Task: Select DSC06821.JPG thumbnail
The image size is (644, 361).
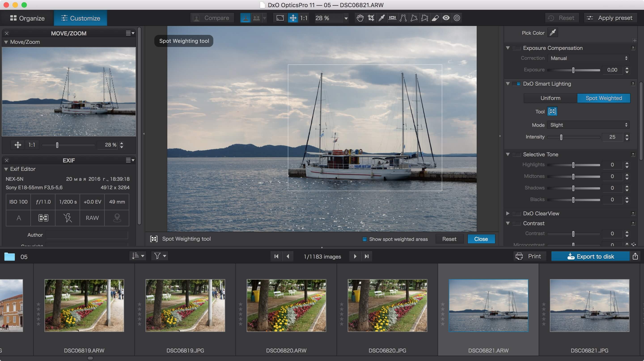Action: pos(589,306)
